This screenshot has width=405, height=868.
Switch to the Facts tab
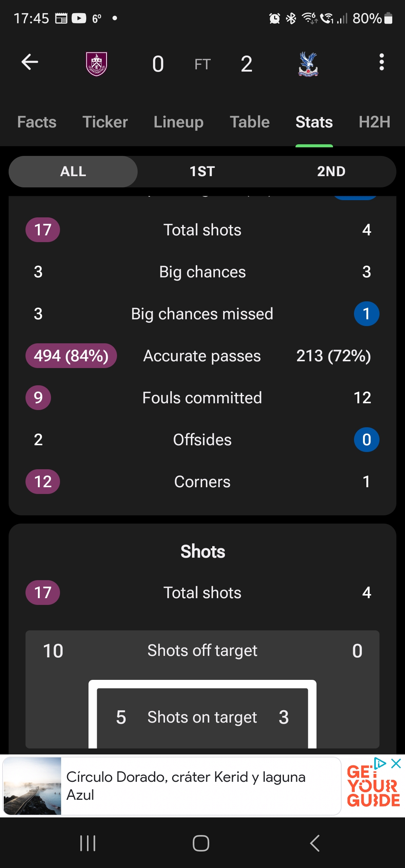tap(37, 122)
